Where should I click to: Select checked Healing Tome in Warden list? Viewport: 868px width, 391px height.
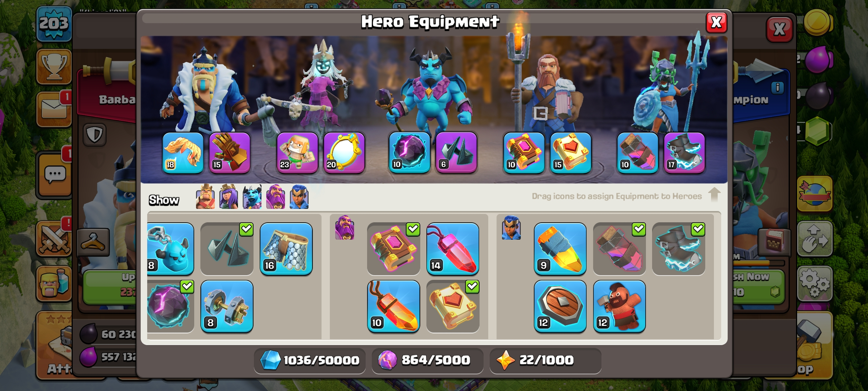[x=453, y=306]
